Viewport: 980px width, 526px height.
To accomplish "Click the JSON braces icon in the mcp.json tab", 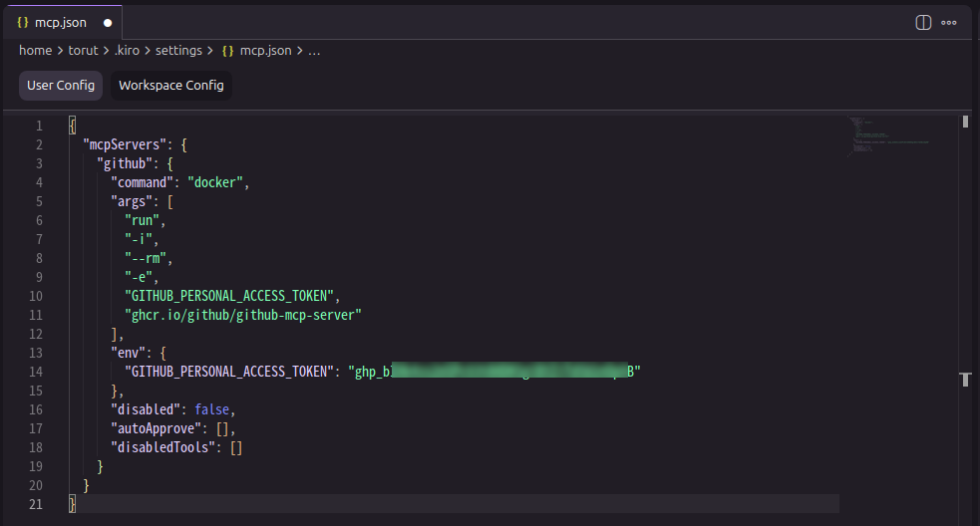I will pos(23,22).
